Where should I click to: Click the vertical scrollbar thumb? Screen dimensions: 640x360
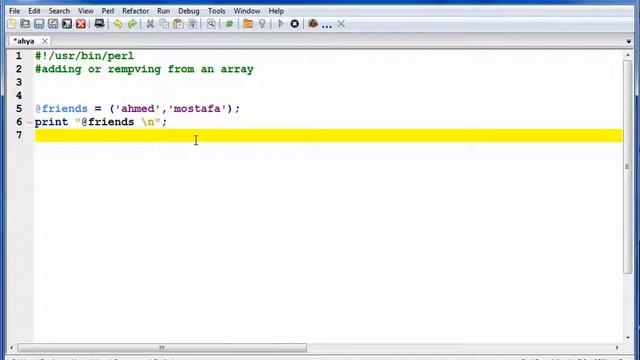coord(628,167)
